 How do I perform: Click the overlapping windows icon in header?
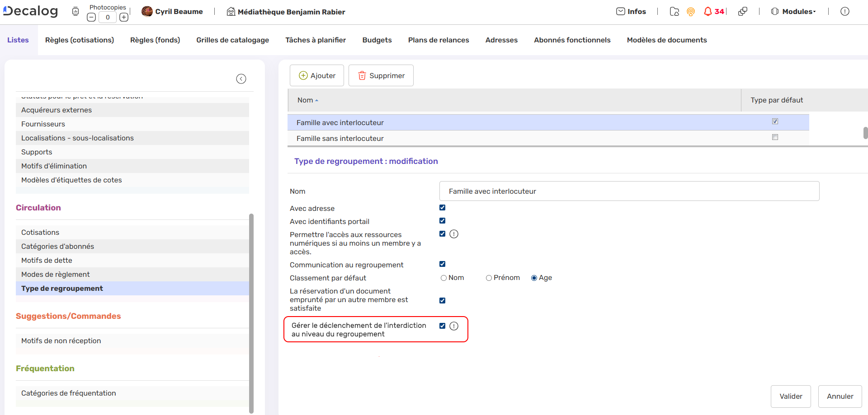point(742,12)
